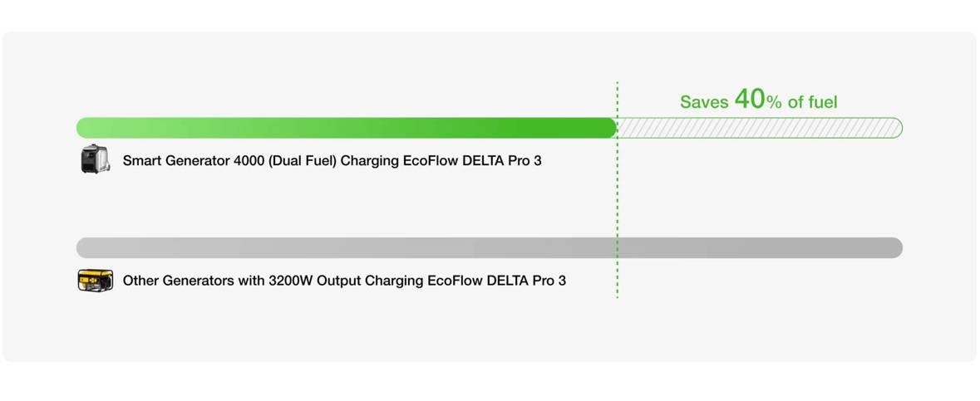Click "of fuel" in the green headline

coord(812,102)
